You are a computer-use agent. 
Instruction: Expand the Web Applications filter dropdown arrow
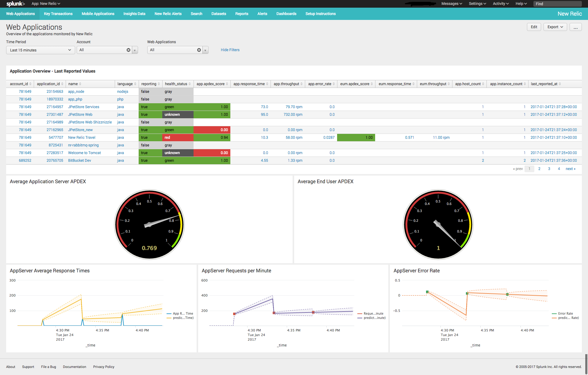tap(205, 50)
